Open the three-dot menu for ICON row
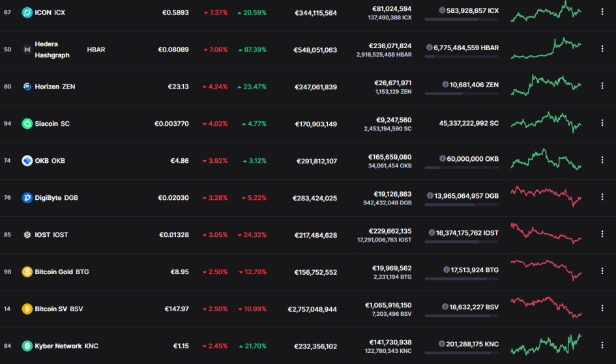 602,12
